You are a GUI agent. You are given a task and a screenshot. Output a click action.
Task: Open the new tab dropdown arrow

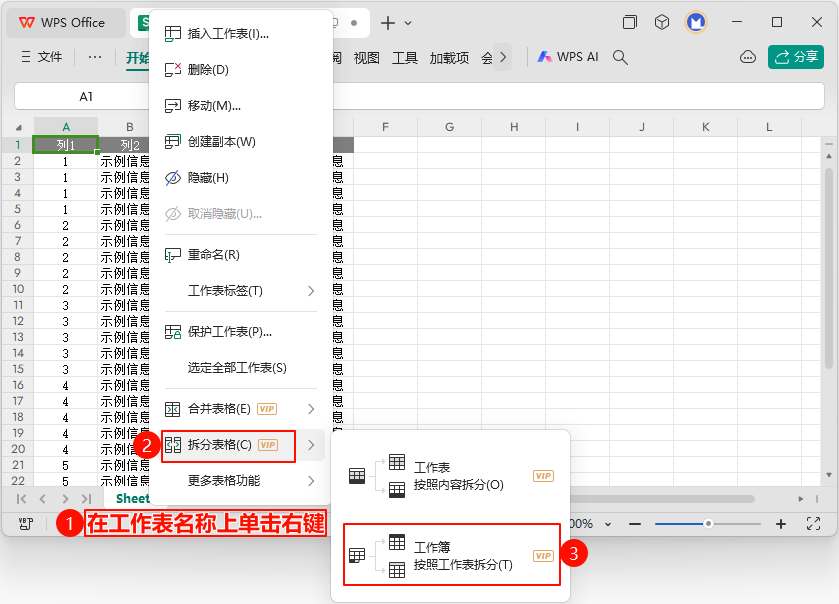pos(408,23)
